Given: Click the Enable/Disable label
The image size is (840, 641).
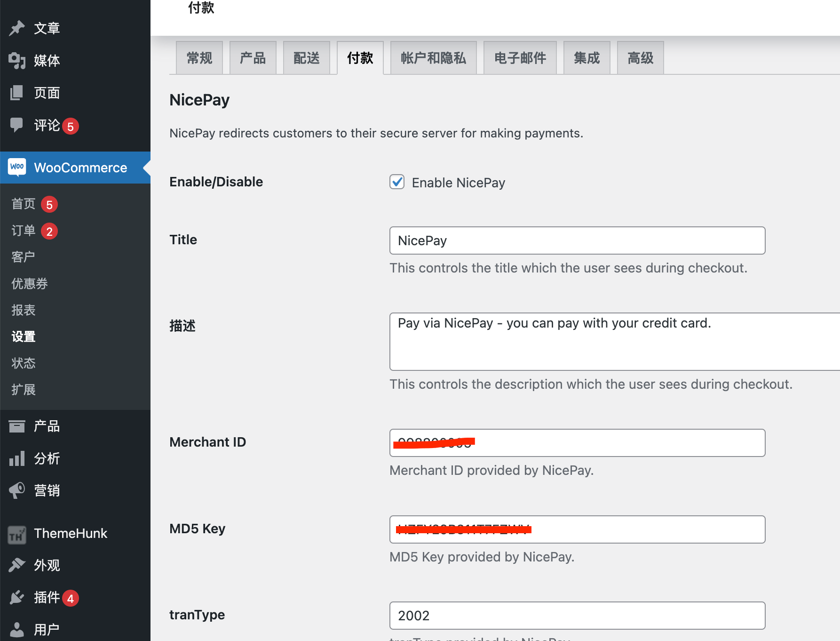Looking at the screenshot, I should coord(216,182).
